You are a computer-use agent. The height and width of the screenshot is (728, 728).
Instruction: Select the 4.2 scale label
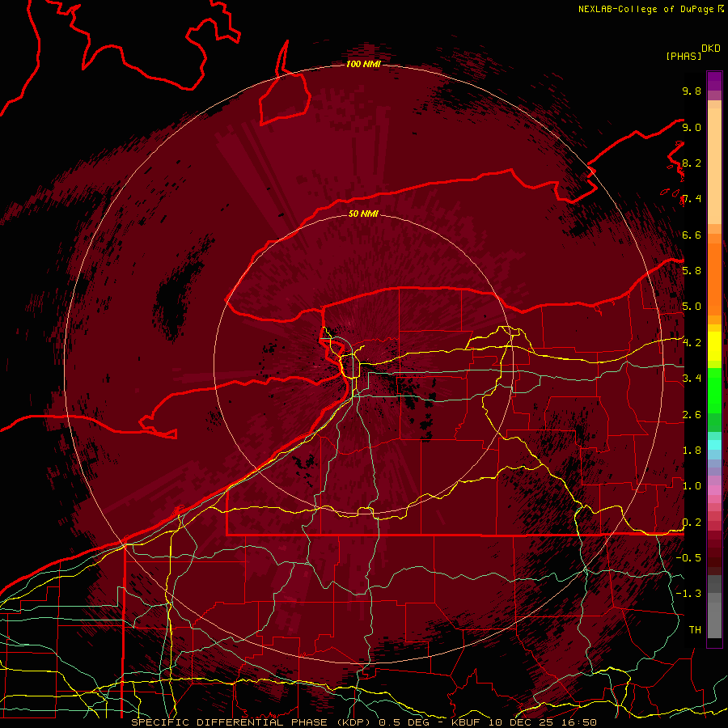coord(692,343)
